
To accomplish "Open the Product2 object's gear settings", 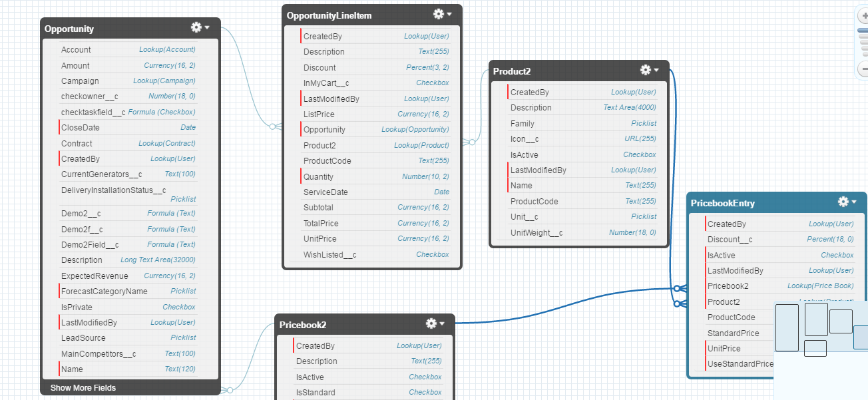I will (645, 70).
